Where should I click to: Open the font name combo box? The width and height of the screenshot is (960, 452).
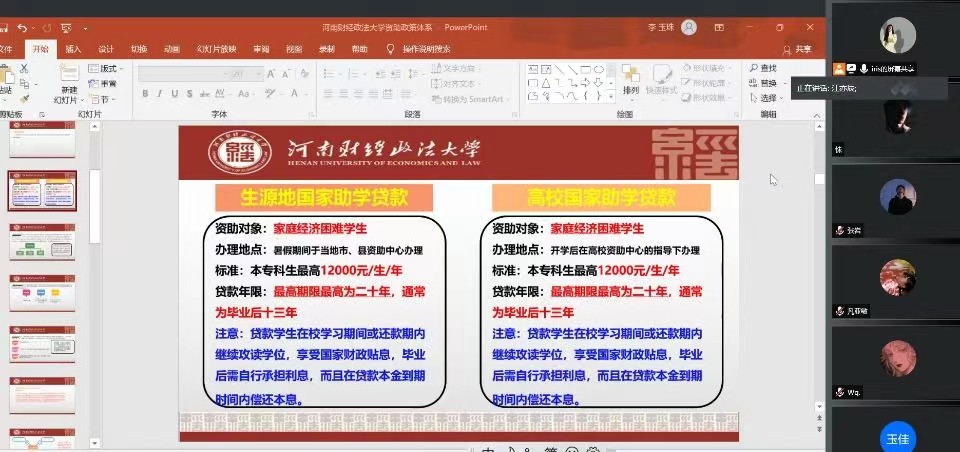pyautogui.click(x=183, y=74)
